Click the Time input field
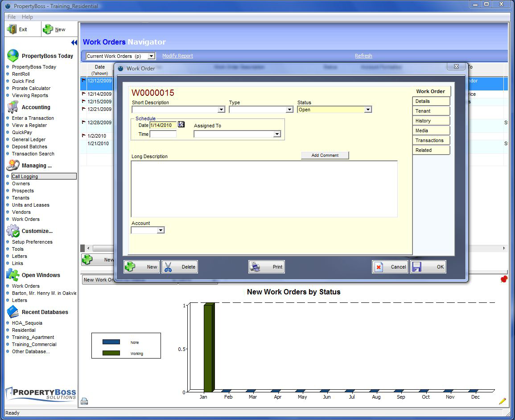 click(163, 134)
